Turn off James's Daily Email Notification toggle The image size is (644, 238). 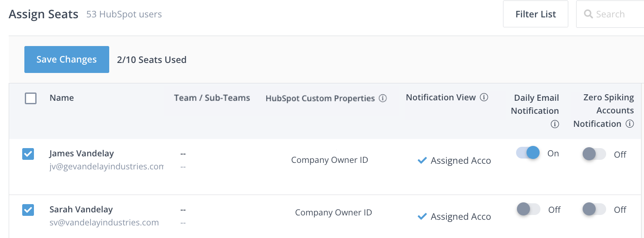coord(528,153)
